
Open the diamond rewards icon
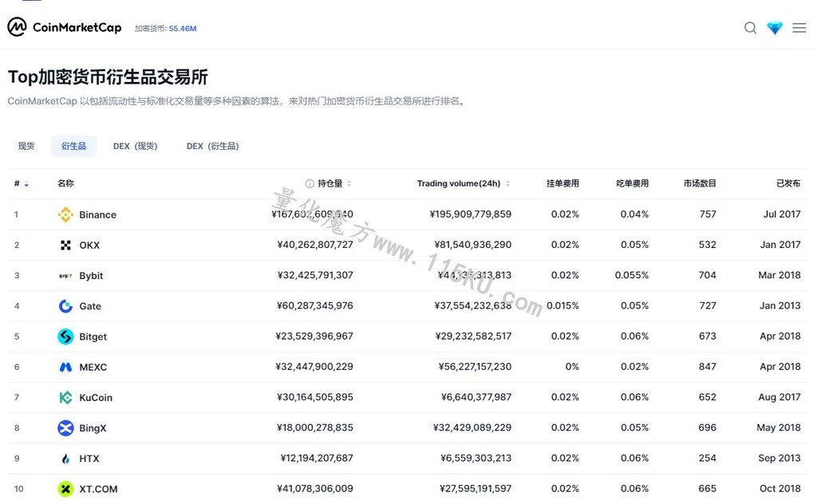[775, 28]
